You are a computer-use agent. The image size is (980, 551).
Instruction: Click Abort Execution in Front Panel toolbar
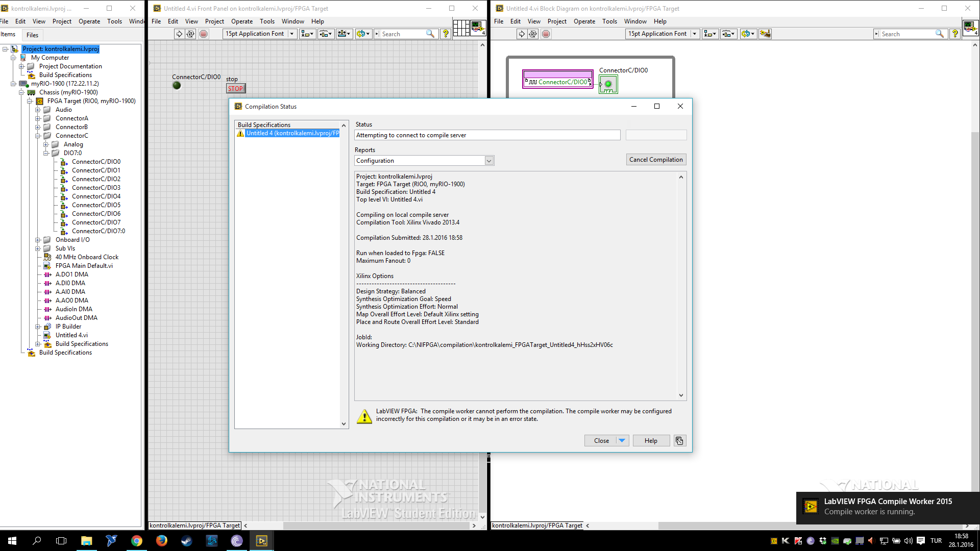[x=204, y=34]
